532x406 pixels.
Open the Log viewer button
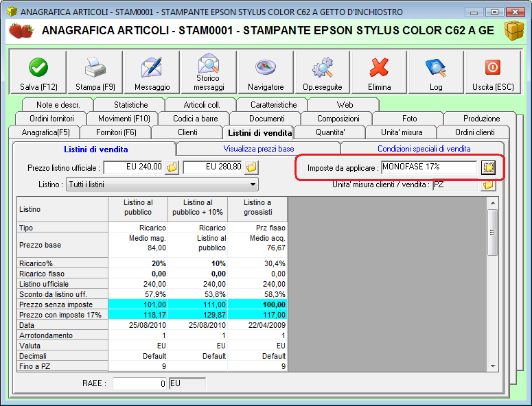click(x=436, y=72)
